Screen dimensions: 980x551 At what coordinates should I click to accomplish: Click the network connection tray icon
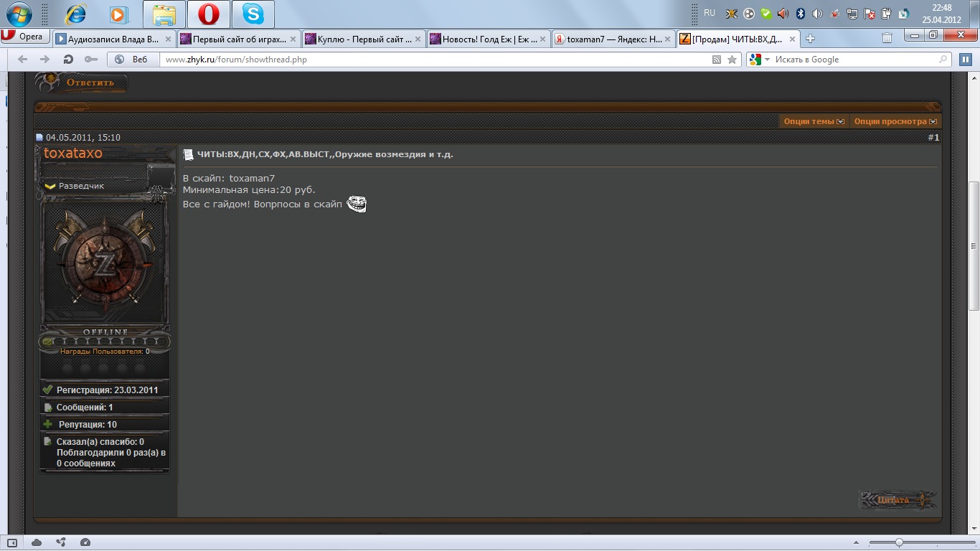(x=852, y=14)
